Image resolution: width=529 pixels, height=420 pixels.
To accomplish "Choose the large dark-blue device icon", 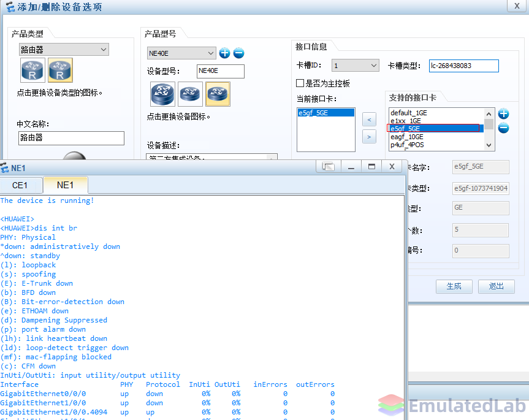I will 162,94.
